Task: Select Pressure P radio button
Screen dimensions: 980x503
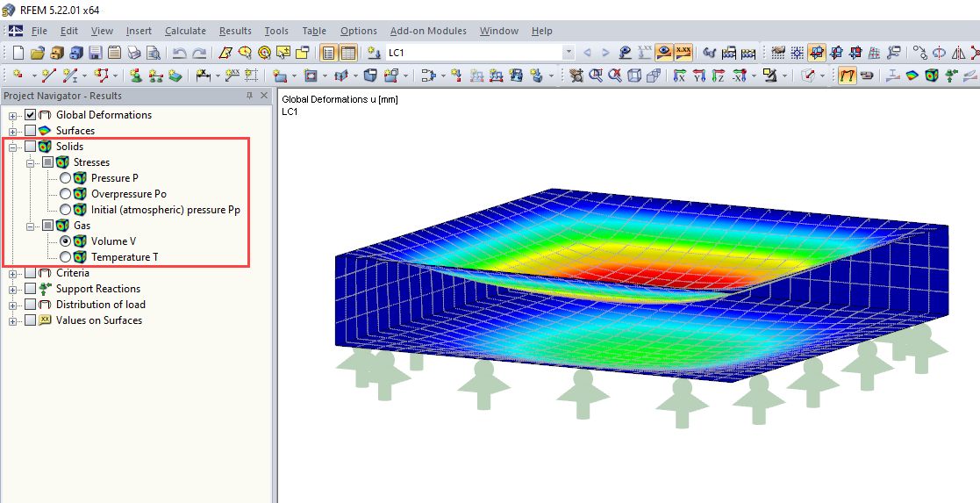Action: tap(65, 177)
